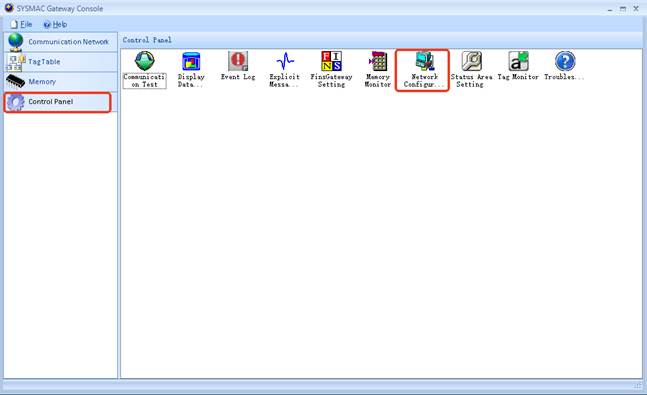This screenshot has width=647, height=395.
Task: Open the File menu
Action: pyautogui.click(x=21, y=24)
